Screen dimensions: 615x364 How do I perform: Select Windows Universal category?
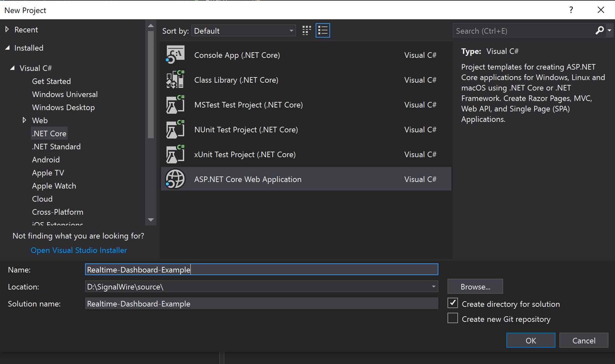coord(65,94)
